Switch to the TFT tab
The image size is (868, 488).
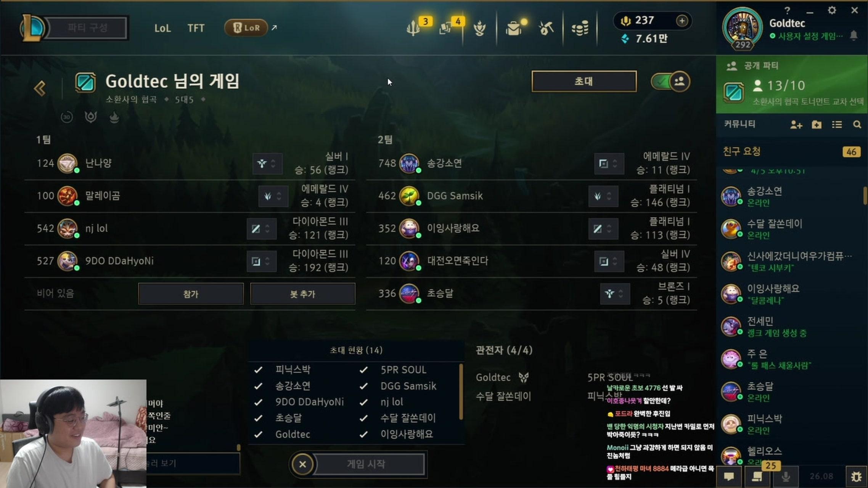click(x=196, y=28)
